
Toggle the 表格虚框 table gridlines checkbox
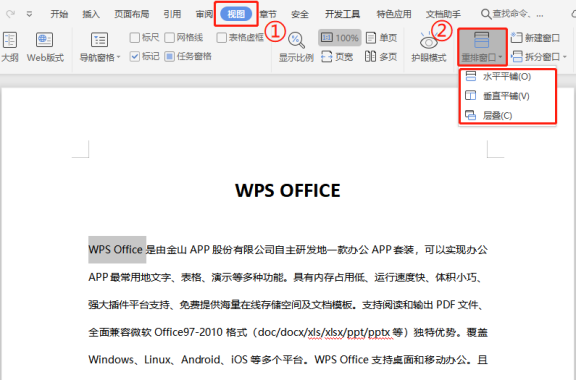pyautogui.click(x=222, y=37)
